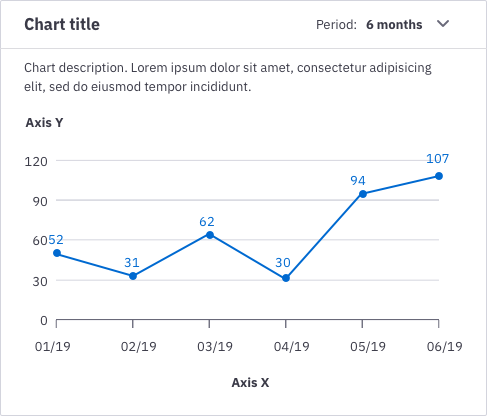This screenshot has height=416, width=487.
Task: Click the 01/19 x-axis label
Action: tap(53, 347)
